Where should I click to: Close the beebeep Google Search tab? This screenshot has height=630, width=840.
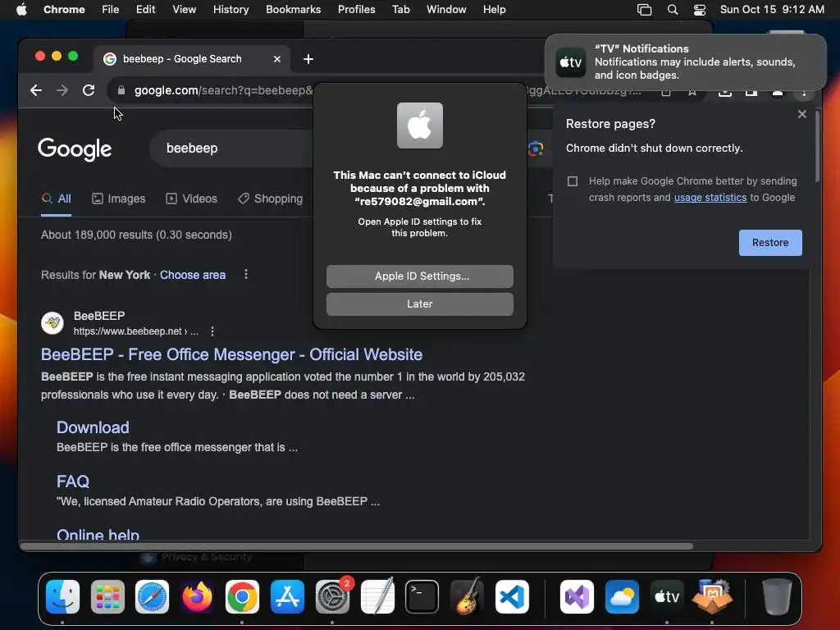click(x=277, y=59)
